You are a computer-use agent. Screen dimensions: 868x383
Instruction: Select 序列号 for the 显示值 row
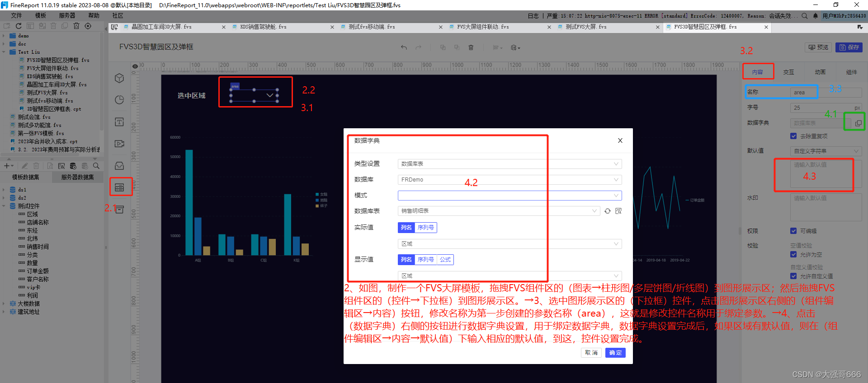[425, 260]
